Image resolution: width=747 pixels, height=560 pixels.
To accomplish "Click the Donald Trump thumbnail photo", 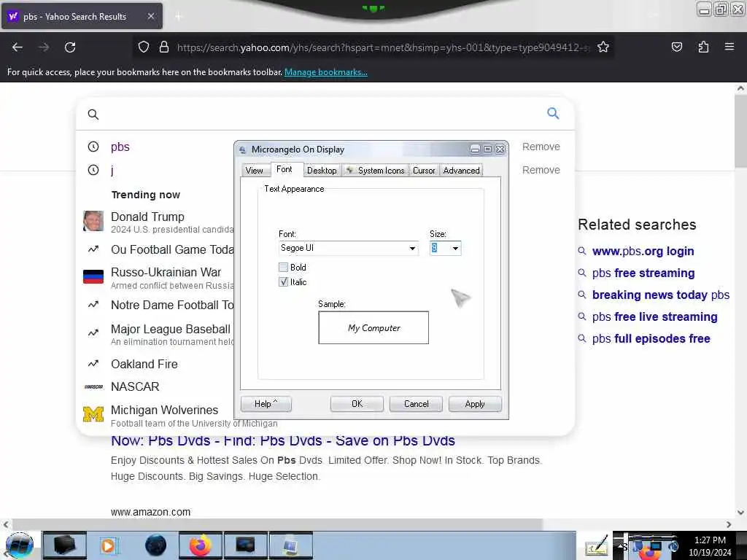I will [93, 221].
